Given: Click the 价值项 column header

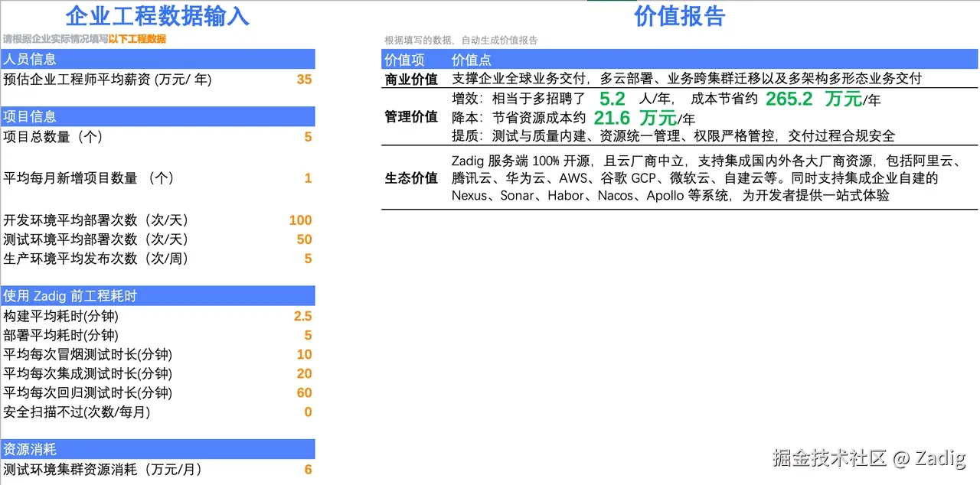Looking at the screenshot, I should 404,60.
